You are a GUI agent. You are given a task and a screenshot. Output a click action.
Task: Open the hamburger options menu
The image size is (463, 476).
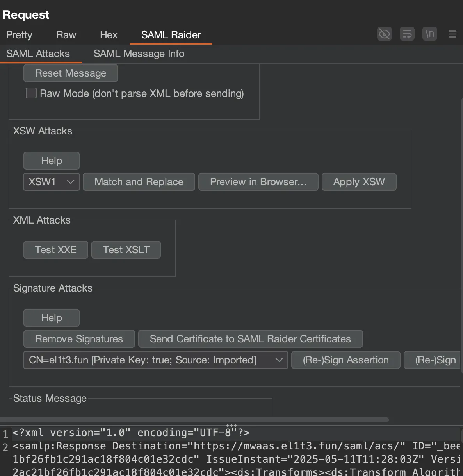click(452, 34)
